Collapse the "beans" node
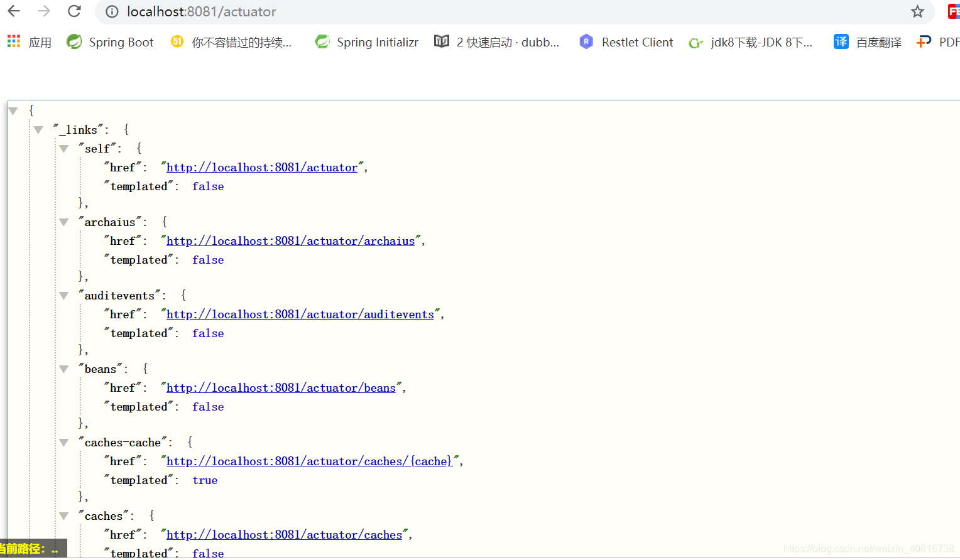The image size is (960, 560). click(x=63, y=369)
